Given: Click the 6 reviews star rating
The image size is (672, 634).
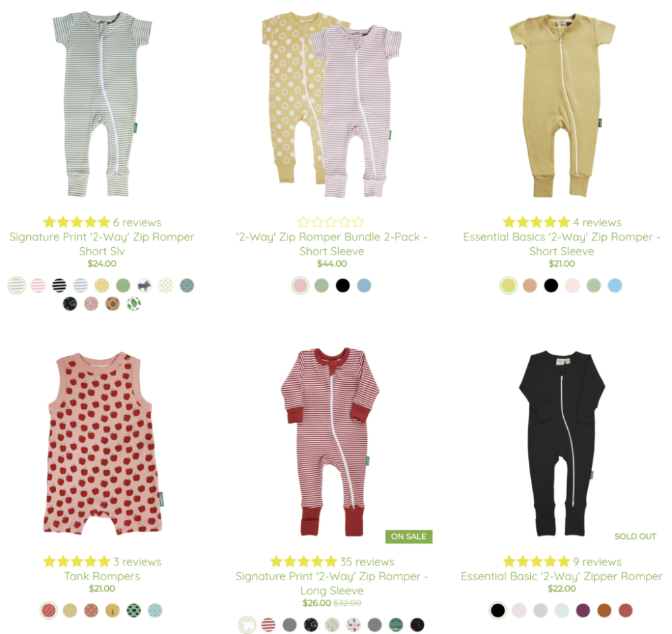Looking at the screenshot, I should (x=102, y=222).
